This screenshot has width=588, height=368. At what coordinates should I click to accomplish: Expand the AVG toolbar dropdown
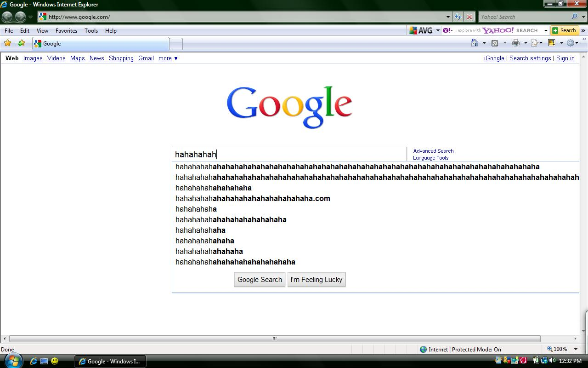(x=438, y=30)
